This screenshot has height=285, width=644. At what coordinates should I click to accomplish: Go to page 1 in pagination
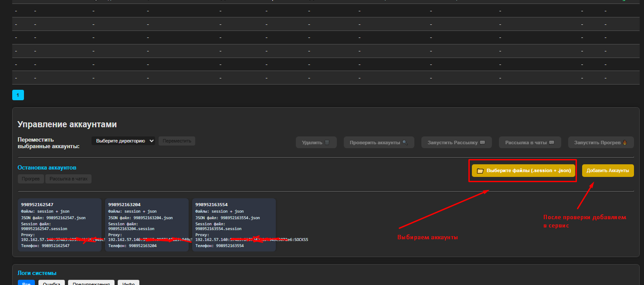click(x=18, y=95)
